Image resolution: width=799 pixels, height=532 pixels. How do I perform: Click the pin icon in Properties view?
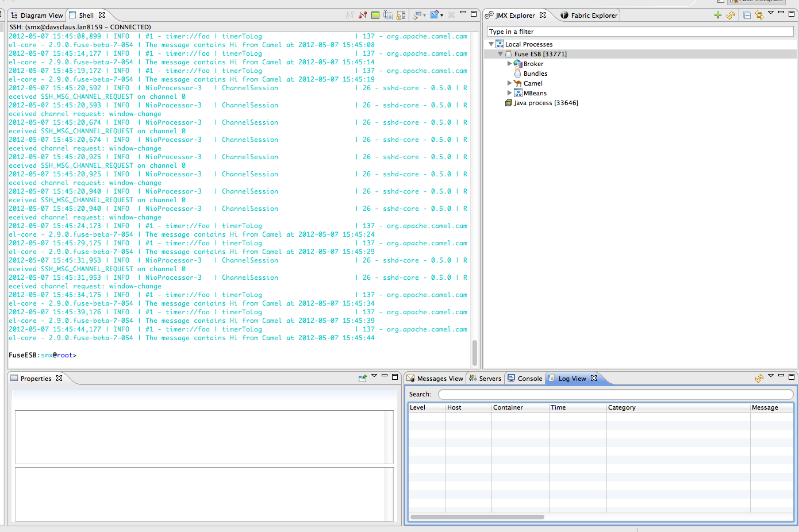(362, 378)
